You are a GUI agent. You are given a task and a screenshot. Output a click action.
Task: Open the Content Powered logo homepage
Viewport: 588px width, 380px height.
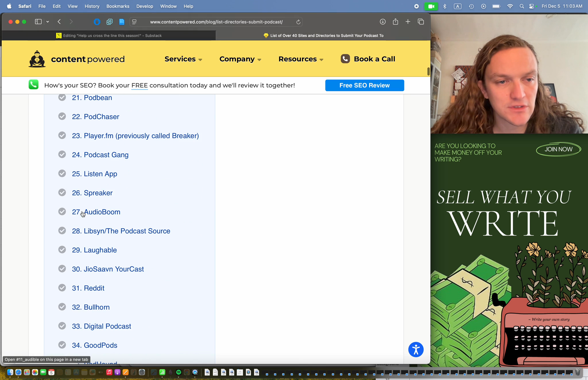(x=77, y=59)
